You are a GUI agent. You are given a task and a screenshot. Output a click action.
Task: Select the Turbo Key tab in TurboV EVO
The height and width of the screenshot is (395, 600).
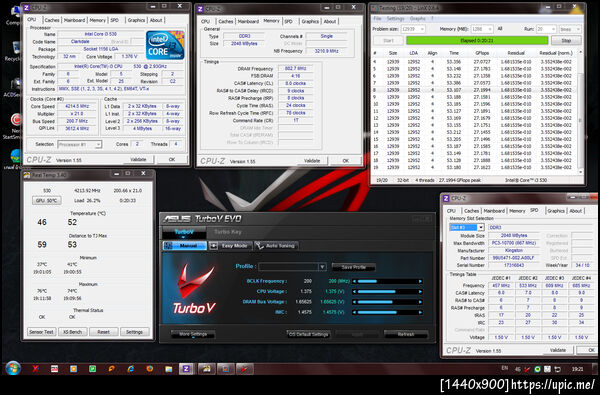(x=228, y=232)
